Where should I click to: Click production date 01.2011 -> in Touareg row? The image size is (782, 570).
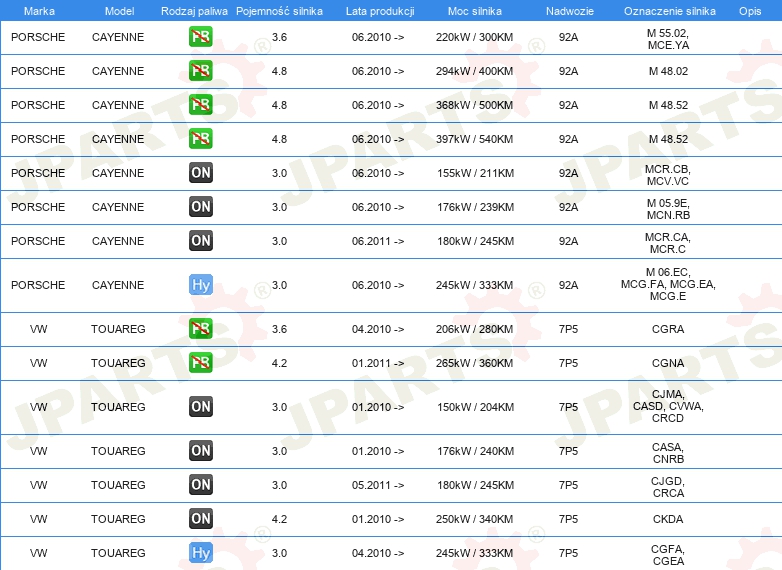coord(378,363)
